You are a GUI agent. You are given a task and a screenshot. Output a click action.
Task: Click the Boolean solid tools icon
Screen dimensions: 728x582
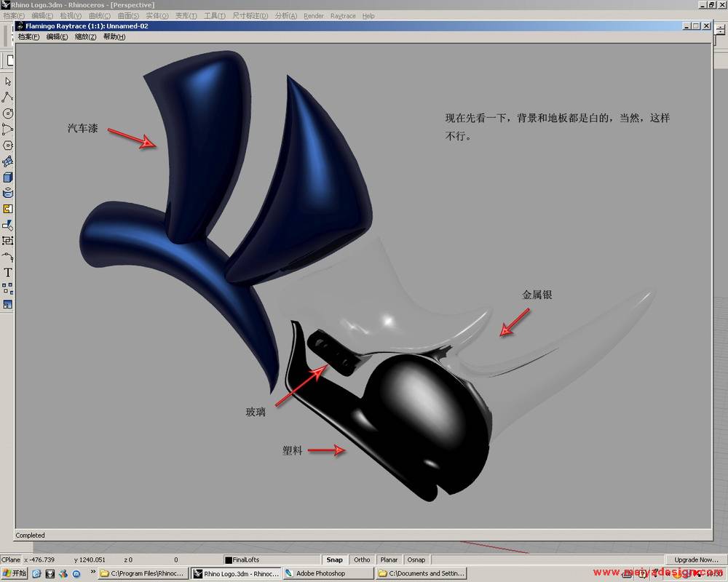8,193
